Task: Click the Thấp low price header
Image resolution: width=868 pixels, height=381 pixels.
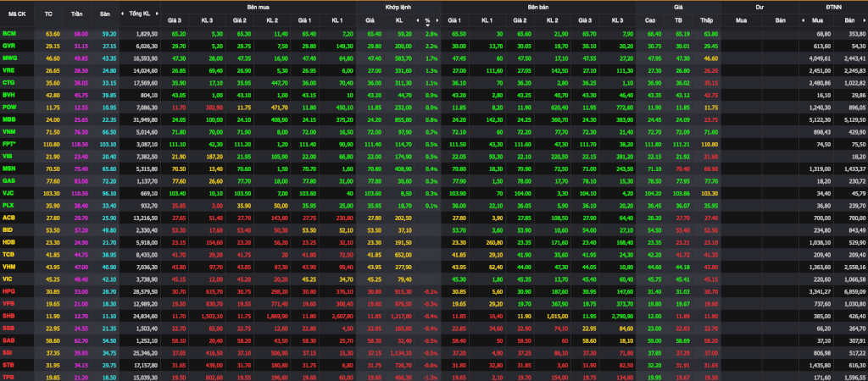Action: (x=706, y=20)
